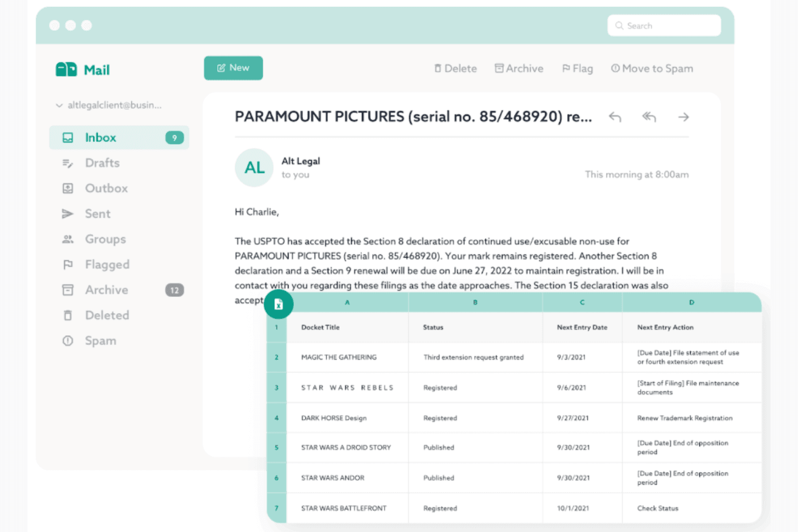Click the Sent paper plane icon

click(x=68, y=213)
